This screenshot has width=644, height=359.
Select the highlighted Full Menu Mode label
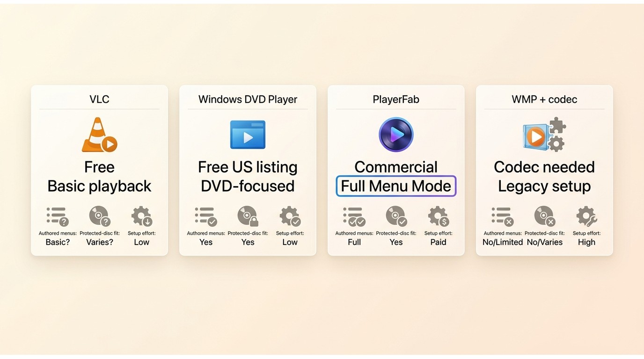click(x=396, y=186)
